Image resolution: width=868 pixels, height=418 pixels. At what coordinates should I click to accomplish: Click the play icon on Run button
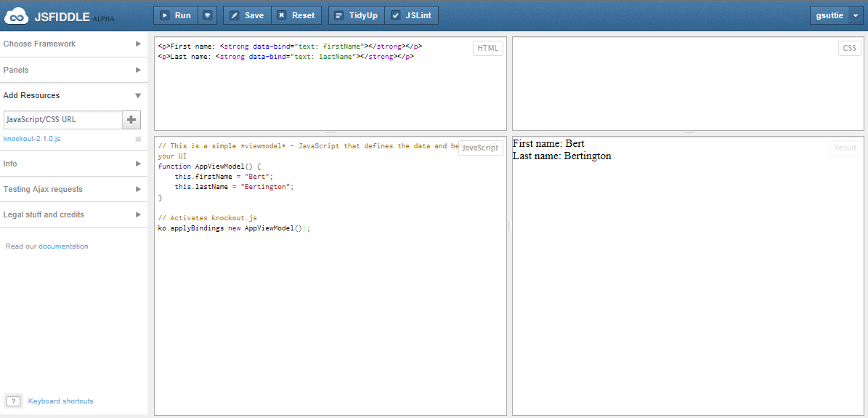tap(164, 15)
